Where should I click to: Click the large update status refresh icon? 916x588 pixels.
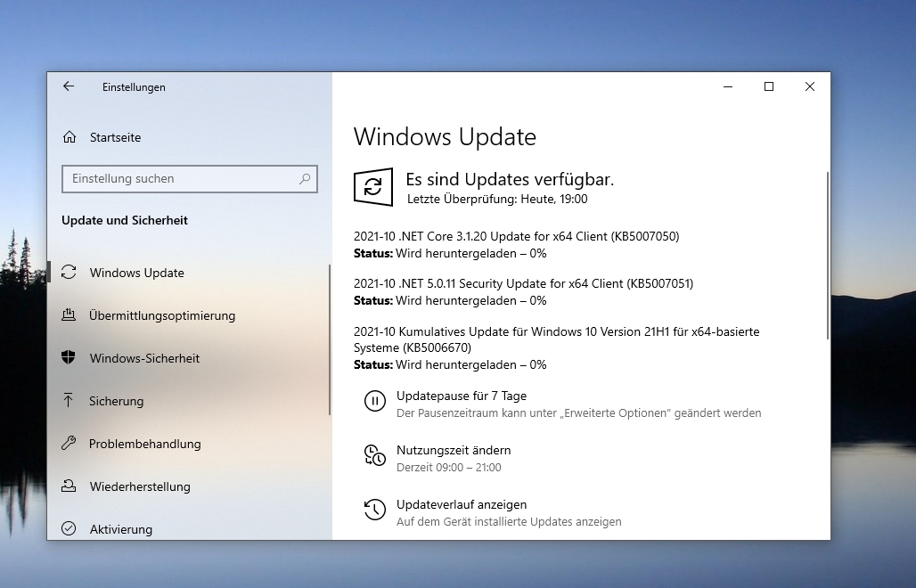point(372,187)
